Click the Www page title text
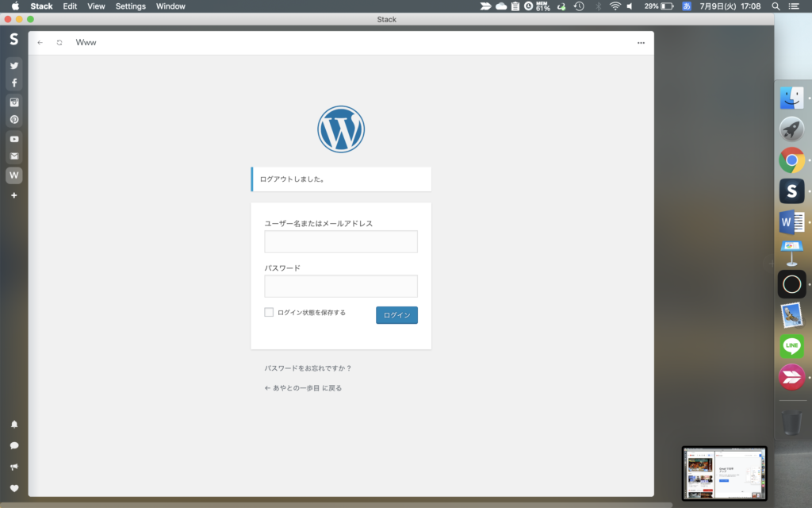 click(x=86, y=43)
